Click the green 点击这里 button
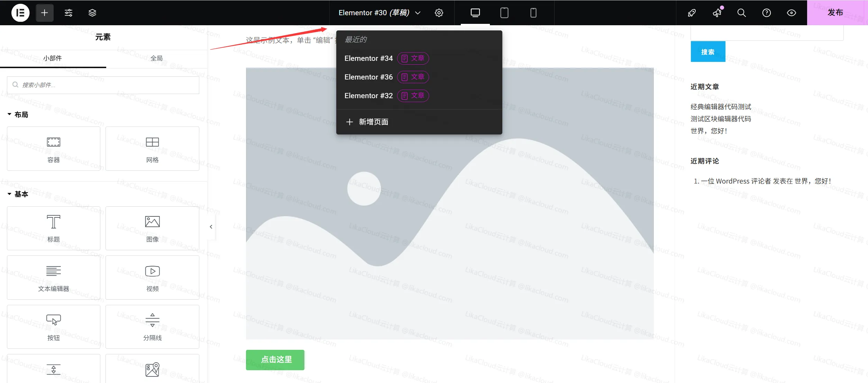Screen dimensions: 868x383 [x=275, y=360]
